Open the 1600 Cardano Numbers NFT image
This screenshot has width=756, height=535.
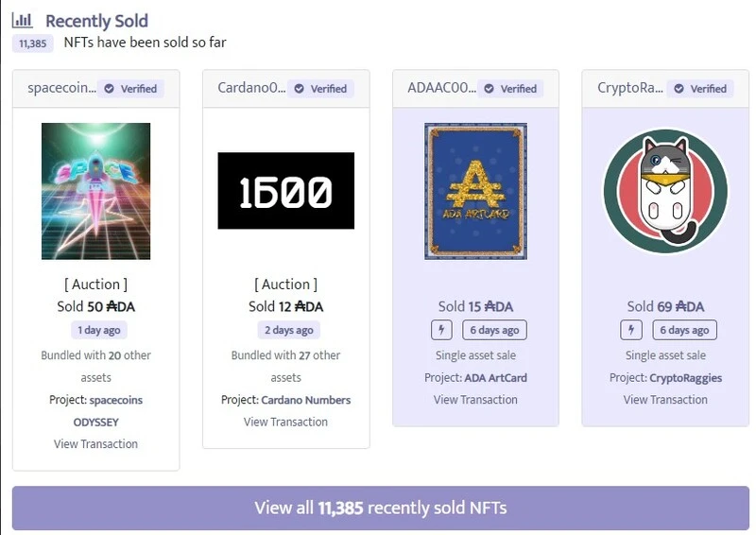tap(285, 191)
